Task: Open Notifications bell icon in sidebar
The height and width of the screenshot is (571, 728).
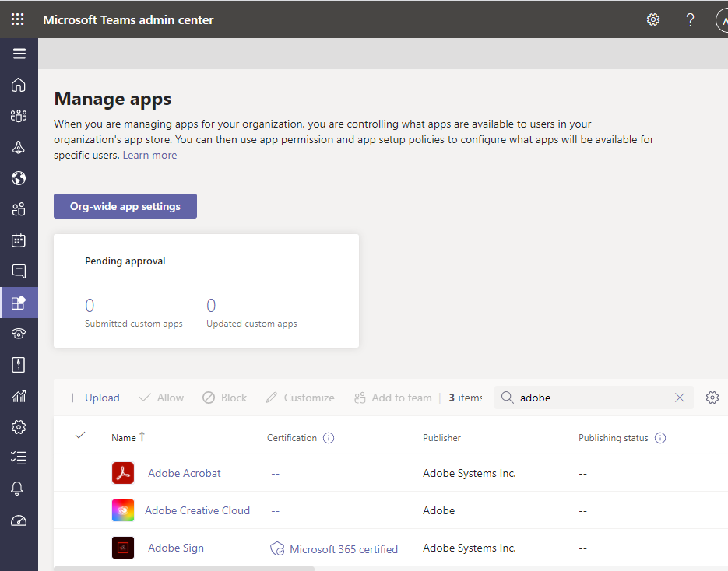Action: point(18,489)
